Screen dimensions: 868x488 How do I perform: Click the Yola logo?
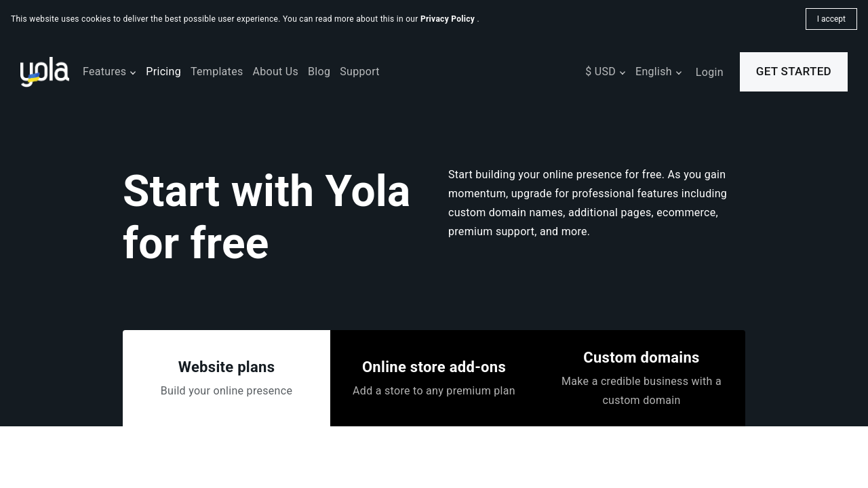click(x=45, y=72)
